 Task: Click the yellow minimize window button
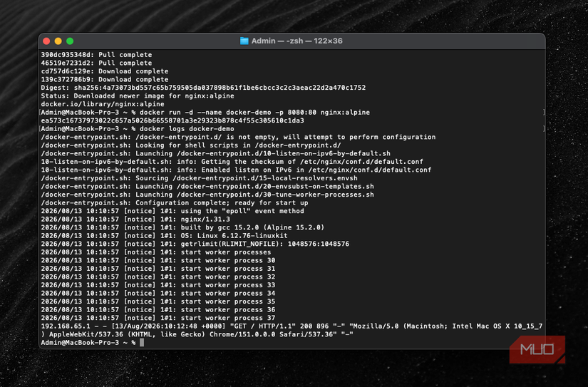58,41
